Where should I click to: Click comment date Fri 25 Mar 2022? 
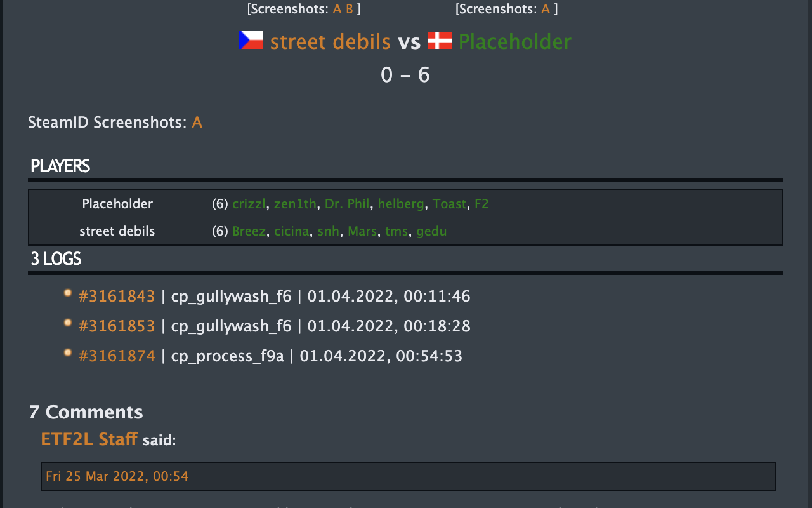(117, 476)
